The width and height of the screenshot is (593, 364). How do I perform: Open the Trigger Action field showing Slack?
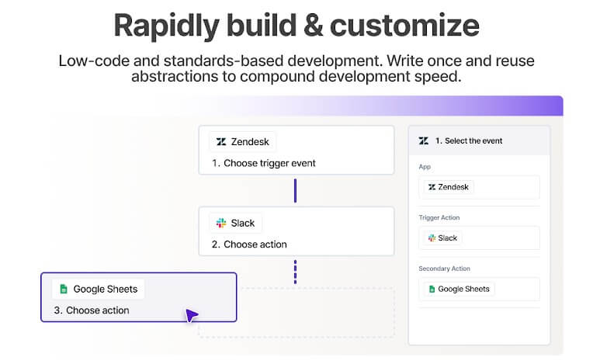pos(479,238)
